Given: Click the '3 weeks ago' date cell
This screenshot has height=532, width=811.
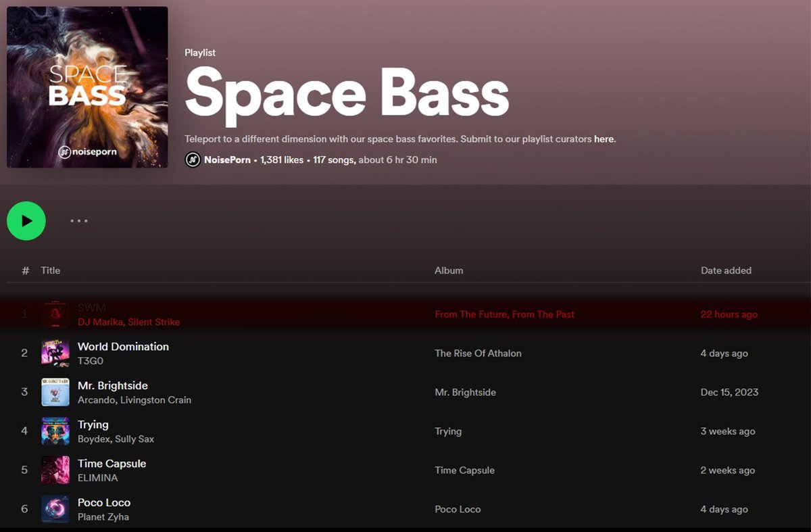Looking at the screenshot, I should click(728, 431).
